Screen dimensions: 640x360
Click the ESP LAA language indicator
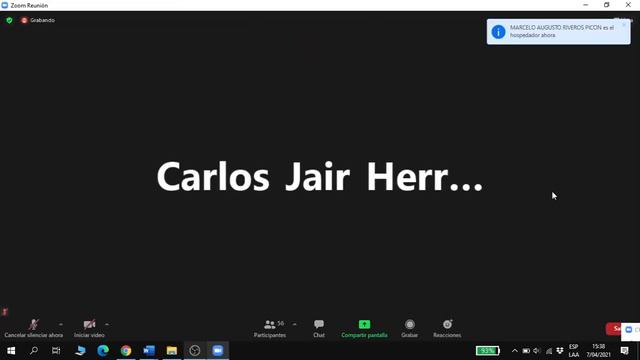(x=573, y=351)
